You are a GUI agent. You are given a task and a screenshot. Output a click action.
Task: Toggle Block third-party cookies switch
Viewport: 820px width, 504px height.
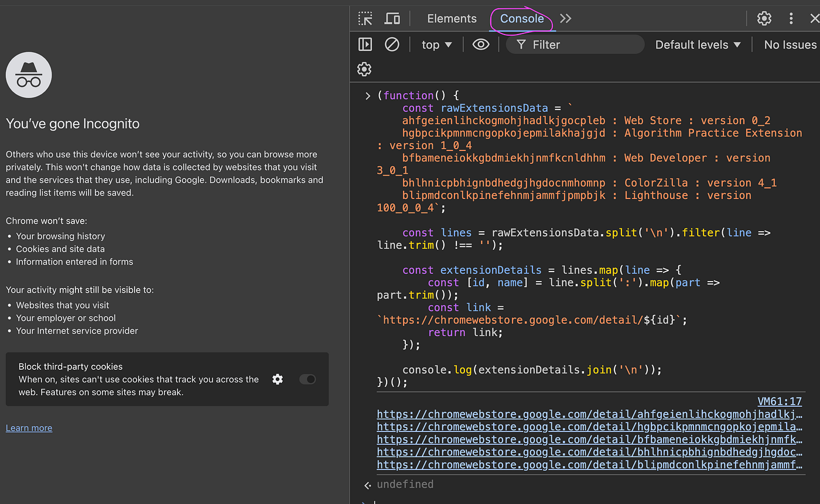coord(307,379)
